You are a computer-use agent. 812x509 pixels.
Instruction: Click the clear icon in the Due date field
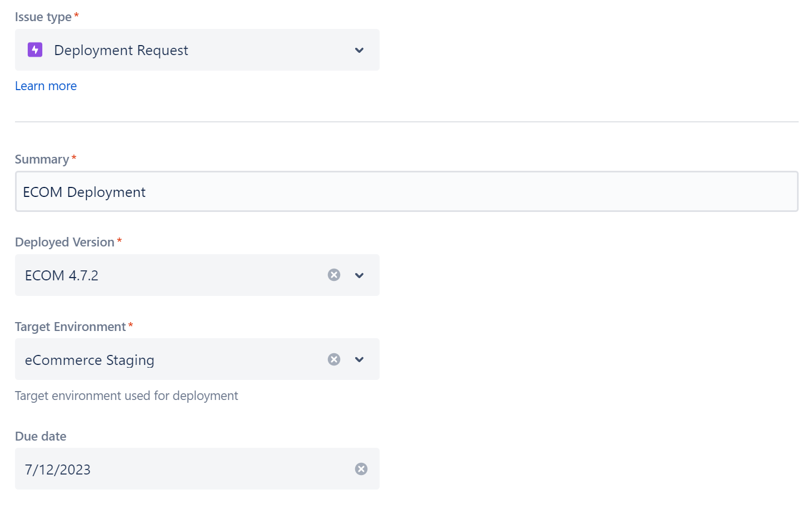tap(361, 469)
